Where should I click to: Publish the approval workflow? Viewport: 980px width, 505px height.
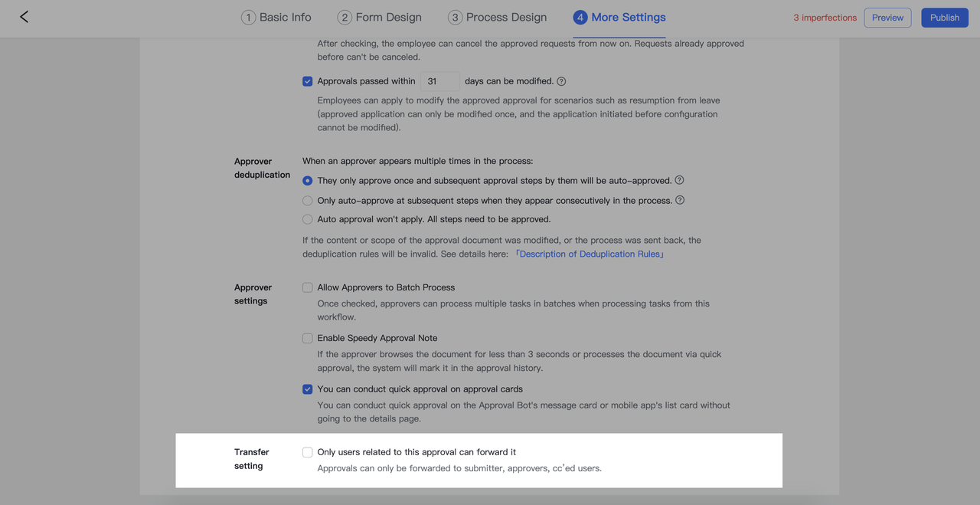[x=945, y=18]
